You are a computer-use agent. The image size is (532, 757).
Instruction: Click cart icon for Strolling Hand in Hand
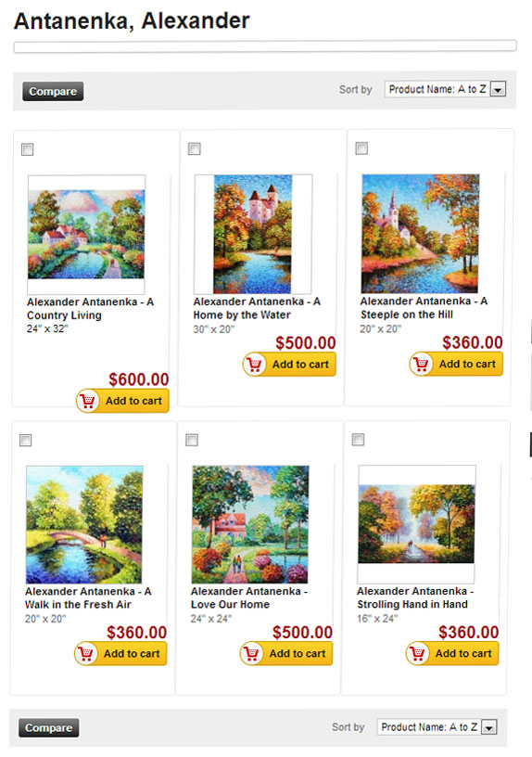coord(418,653)
